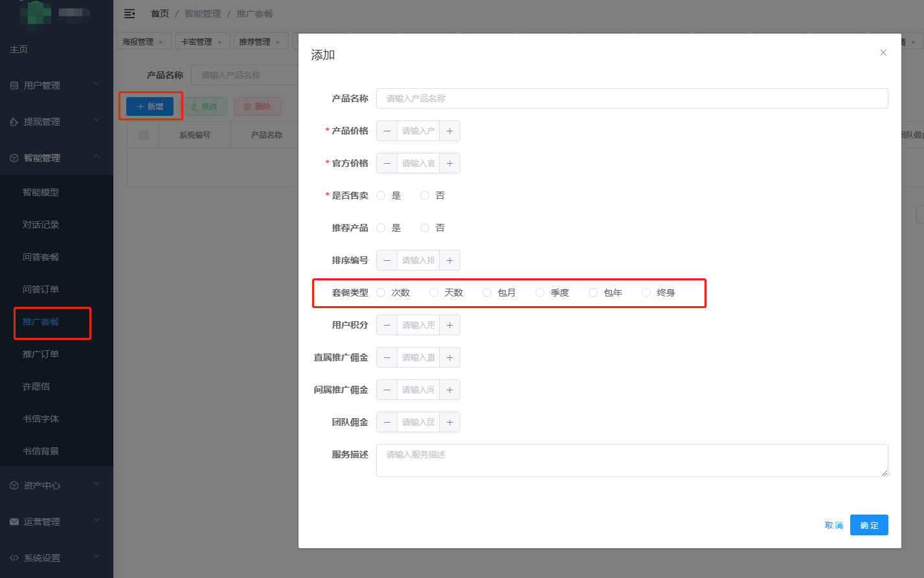Click minus icon for 团队佣金
This screenshot has width=924, height=578.
pos(387,422)
